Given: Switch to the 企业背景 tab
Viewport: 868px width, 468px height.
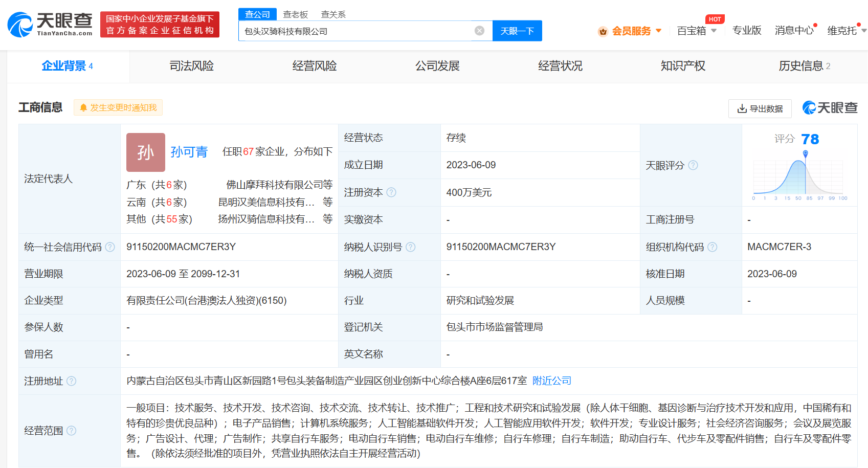Looking at the screenshot, I should (x=68, y=66).
